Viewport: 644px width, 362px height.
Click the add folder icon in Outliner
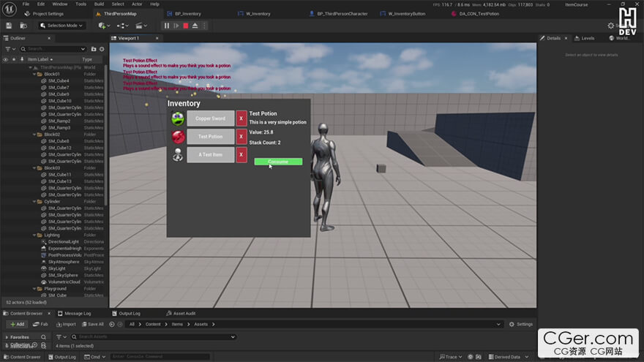pyautogui.click(x=93, y=49)
